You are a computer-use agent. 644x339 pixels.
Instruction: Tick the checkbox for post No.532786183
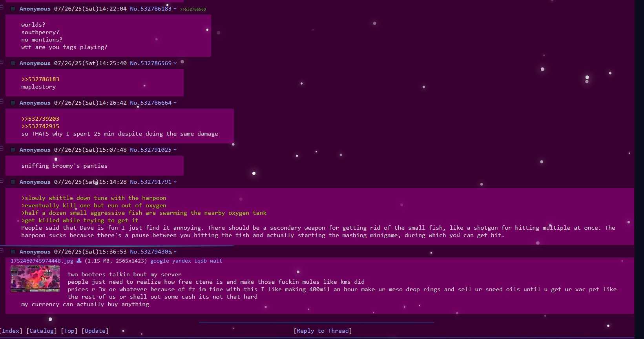click(x=13, y=9)
